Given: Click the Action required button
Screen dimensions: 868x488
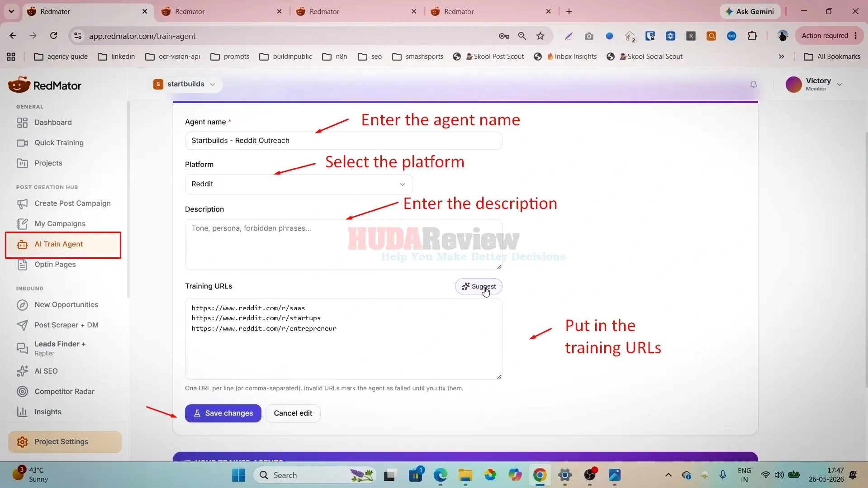Looking at the screenshot, I should (x=829, y=36).
